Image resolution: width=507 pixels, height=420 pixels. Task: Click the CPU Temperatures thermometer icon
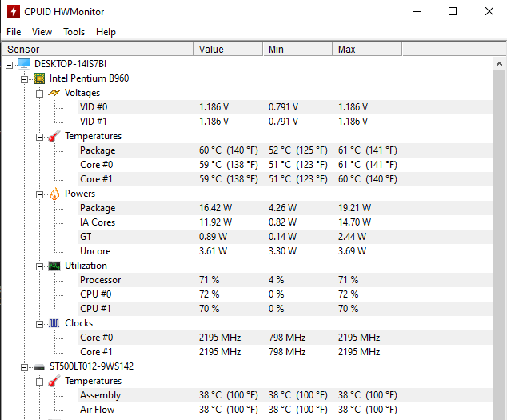(54, 136)
